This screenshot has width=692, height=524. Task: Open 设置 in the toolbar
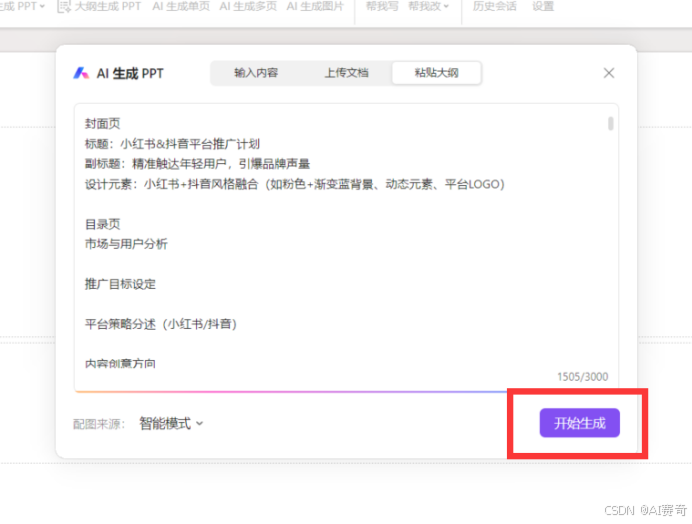pos(543,6)
